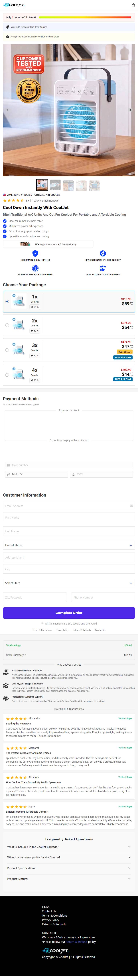
Task: Select the 1x CoolJet package radio
Action: click(7, 301)
